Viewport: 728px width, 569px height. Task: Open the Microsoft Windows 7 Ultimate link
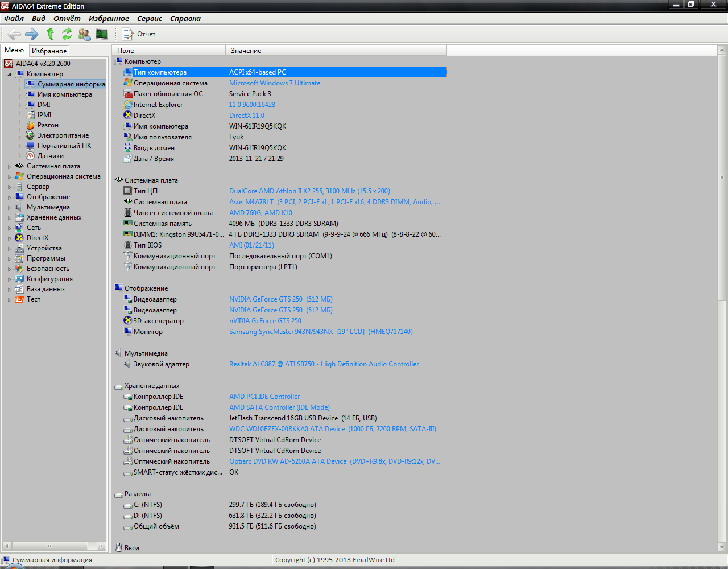click(274, 83)
